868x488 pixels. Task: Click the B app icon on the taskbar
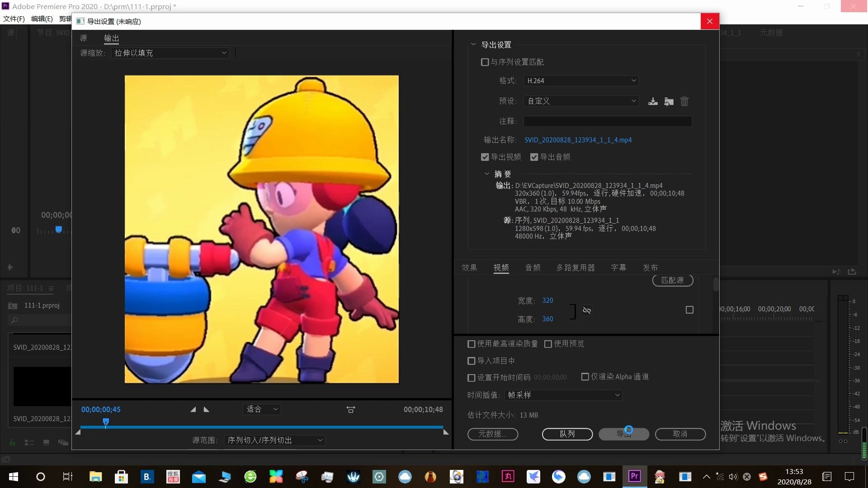(147, 476)
